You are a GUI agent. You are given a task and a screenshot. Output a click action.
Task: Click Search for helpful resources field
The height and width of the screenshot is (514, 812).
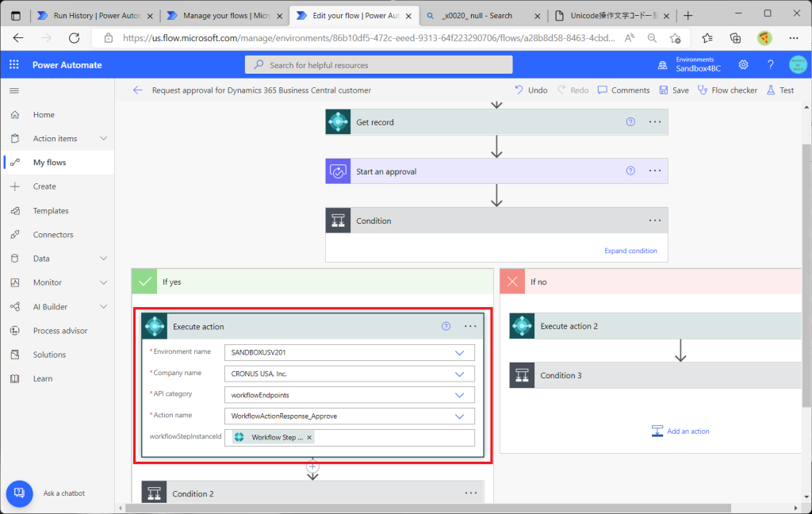coord(378,65)
